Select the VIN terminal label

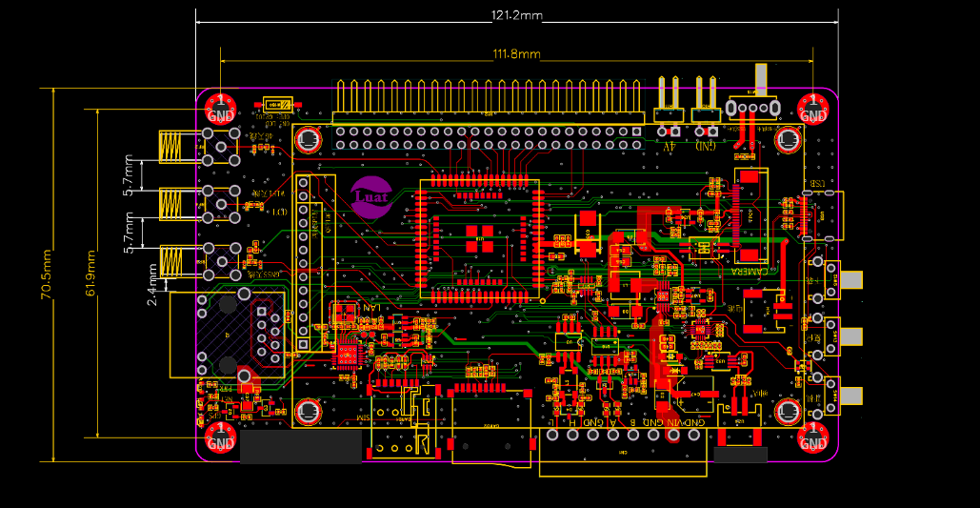[x=673, y=421]
